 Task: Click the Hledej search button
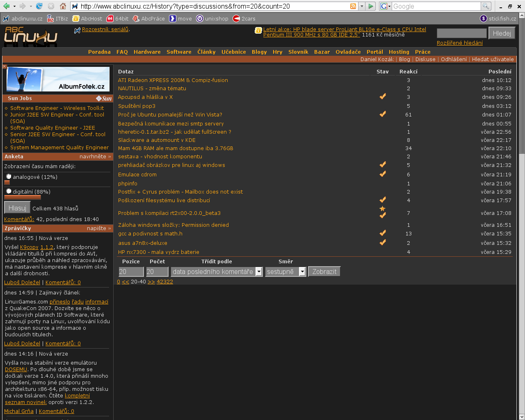coord(502,33)
